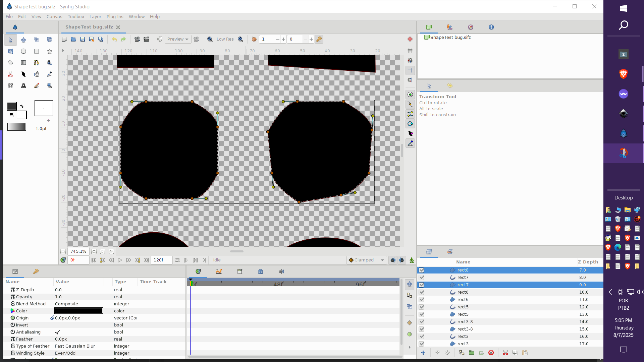This screenshot has height=362, width=644.
Task: Click the Save file toolbar icon
Action: point(83,39)
